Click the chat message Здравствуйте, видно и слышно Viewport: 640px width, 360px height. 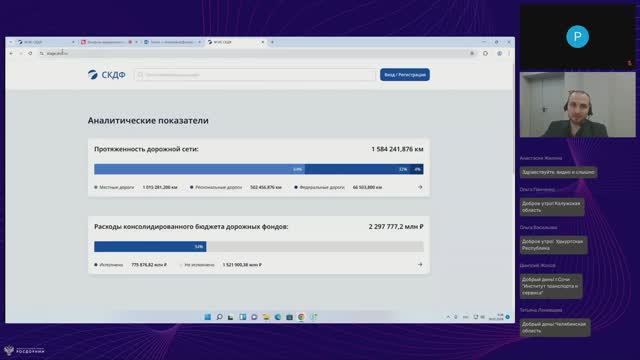click(558, 172)
